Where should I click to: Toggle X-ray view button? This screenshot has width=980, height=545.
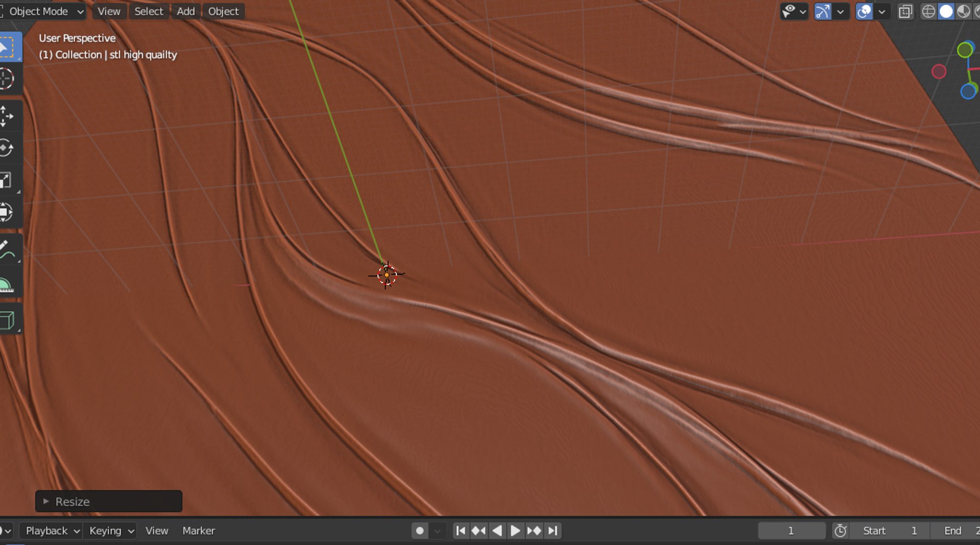[905, 11]
